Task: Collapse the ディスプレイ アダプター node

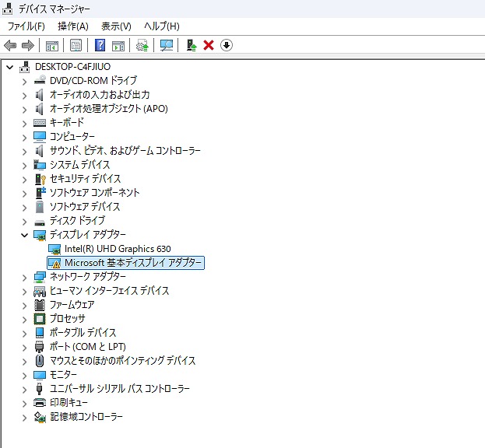Action: coord(25,235)
